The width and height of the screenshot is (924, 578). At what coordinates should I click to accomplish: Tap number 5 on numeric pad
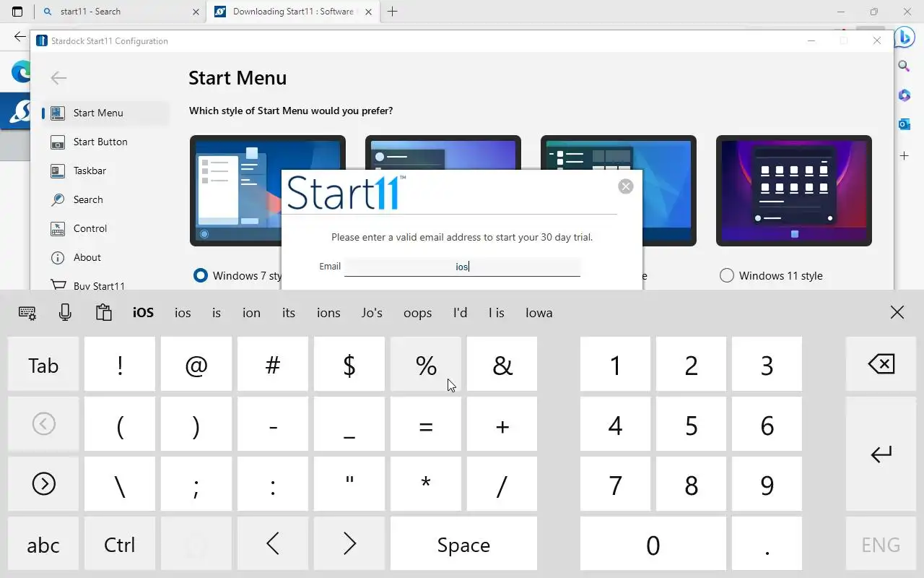coord(692,424)
